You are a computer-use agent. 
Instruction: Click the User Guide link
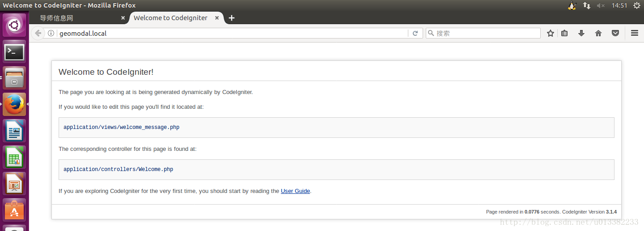coord(295,191)
